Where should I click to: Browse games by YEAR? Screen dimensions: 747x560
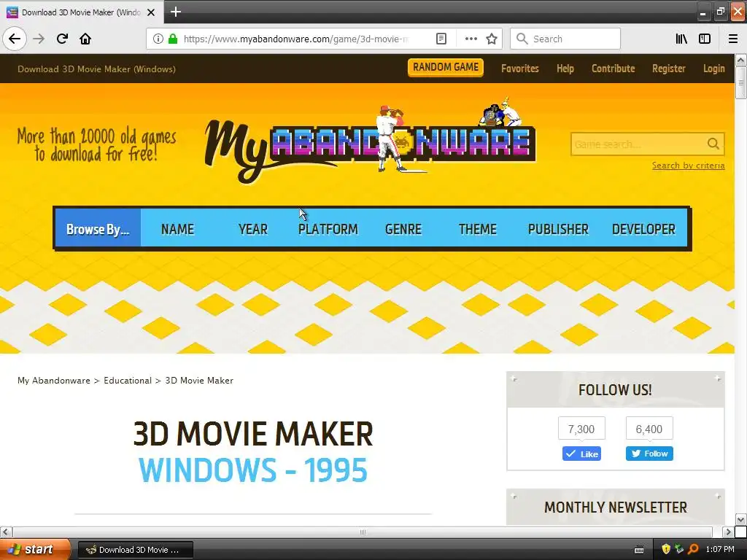253,229
